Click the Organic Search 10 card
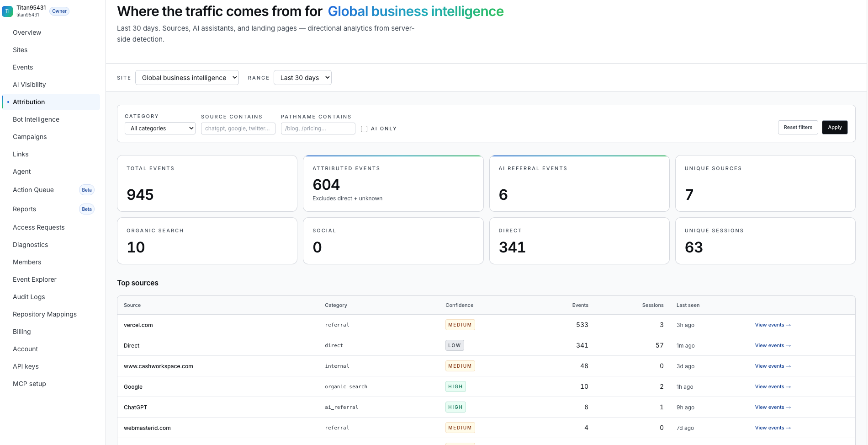This screenshot has height=445, width=868. click(207, 241)
